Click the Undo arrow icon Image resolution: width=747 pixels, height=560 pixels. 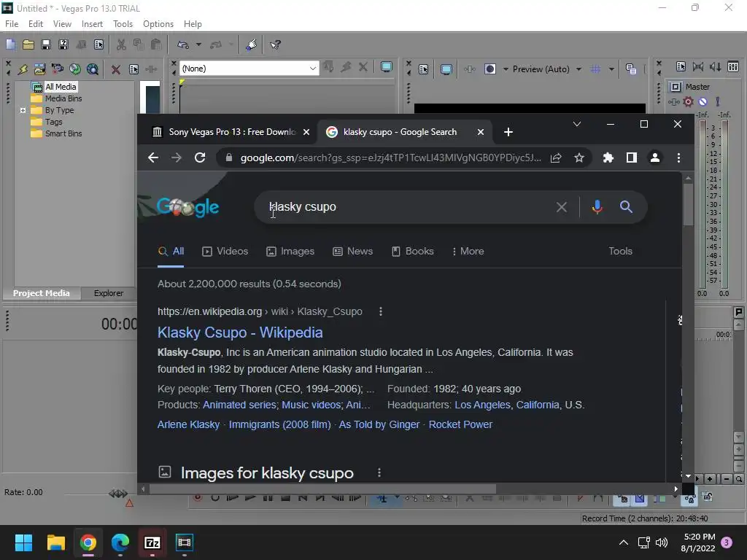click(183, 44)
